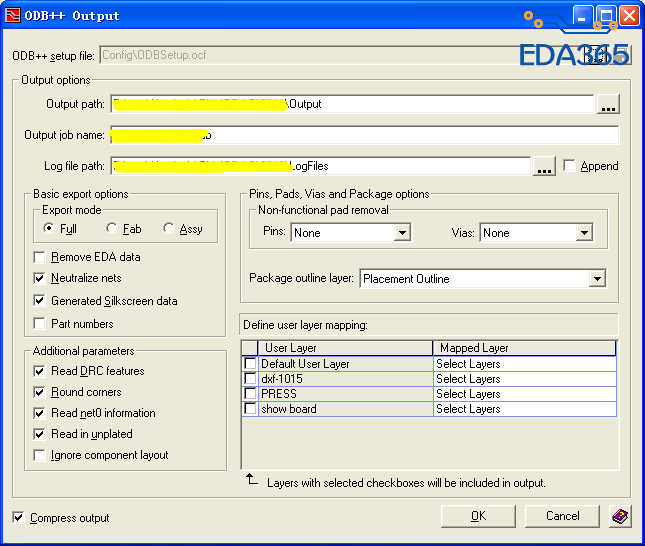The width and height of the screenshot is (645, 546).
Task: Toggle the header checkbox in layer table
Action: tap(250, 348)
